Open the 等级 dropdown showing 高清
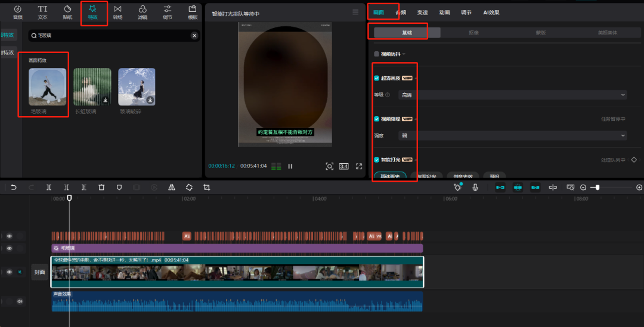The height and width of the screenshot is (327, 644). pyautogui.click(x=512, y=95)
